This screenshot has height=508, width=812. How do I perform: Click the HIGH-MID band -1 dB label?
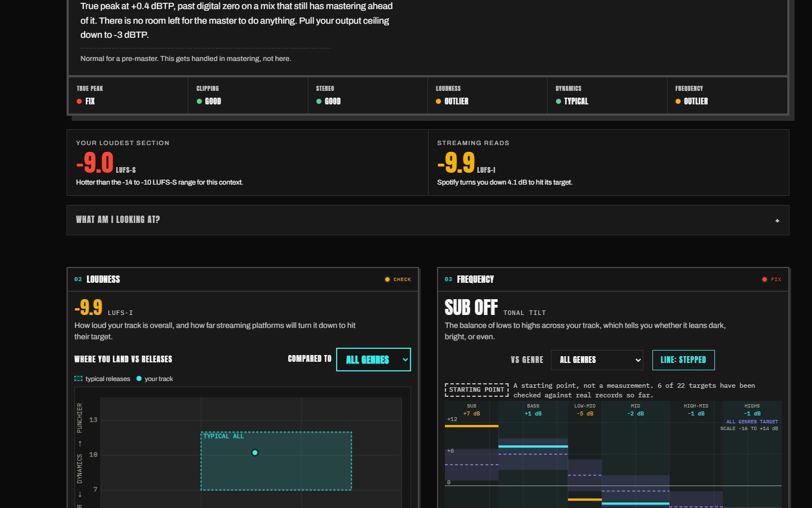coord(696,414)
